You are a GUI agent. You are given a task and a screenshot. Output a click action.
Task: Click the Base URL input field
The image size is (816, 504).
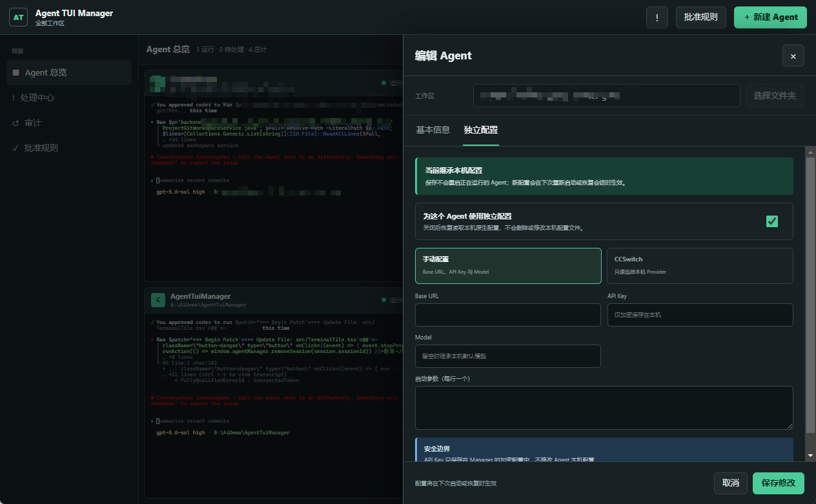click(x=508, y=315)
